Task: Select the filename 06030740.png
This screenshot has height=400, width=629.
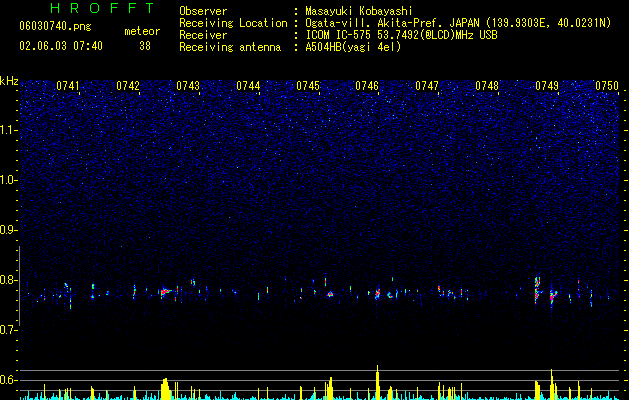Action: point(55,26)
